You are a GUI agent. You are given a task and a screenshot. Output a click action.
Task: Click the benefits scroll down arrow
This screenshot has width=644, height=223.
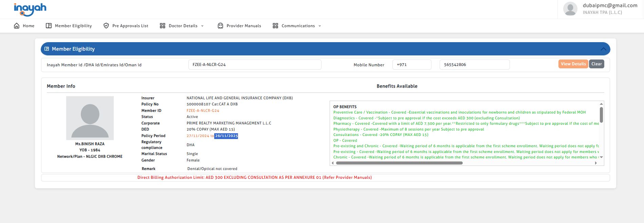pyautogui.click(x=601, y=157)
